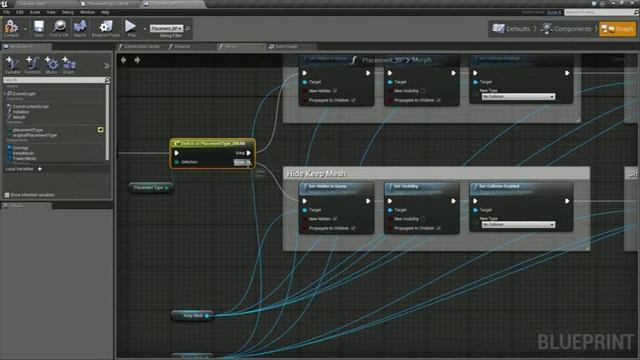Viewport: 640px width, 360px height.
Task: Open the Compile options dropdown arrow
Action: pyautogui.click(x=25, y=29)
